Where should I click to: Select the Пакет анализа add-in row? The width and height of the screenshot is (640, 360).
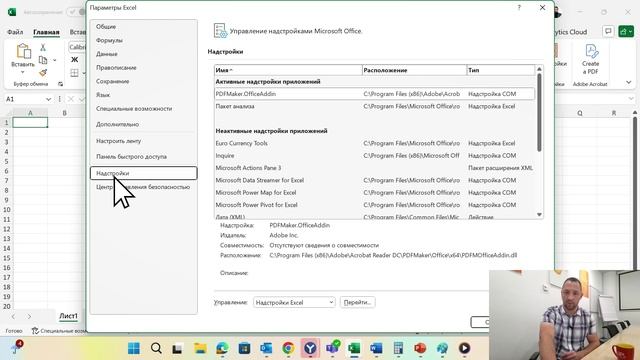[x=374, y=106]
